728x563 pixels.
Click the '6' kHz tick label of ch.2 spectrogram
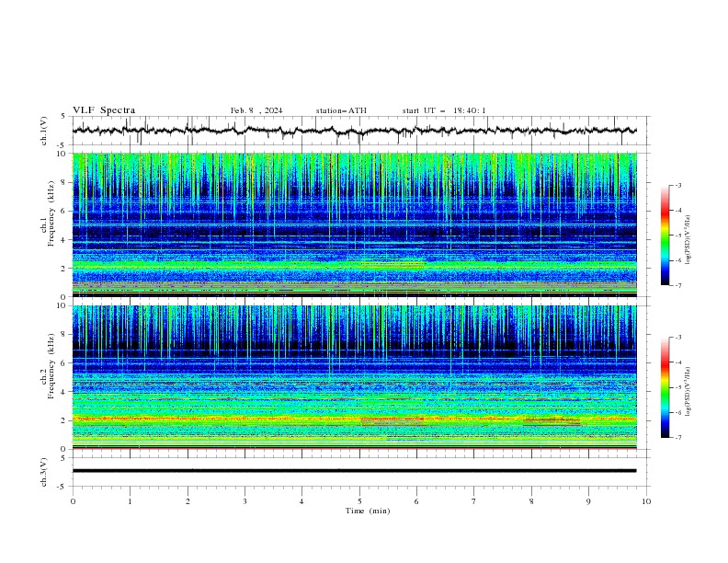[64, 363]
